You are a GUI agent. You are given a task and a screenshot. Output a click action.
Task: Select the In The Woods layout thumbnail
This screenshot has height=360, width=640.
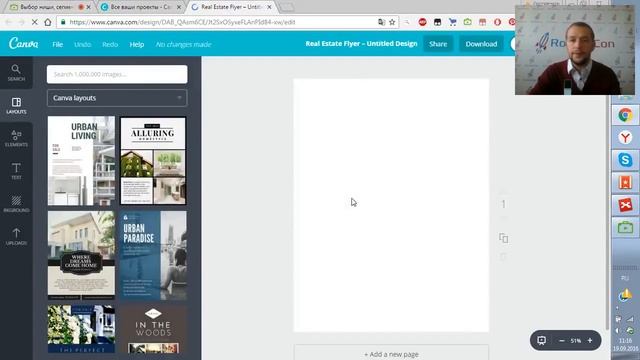coord(153,329)
